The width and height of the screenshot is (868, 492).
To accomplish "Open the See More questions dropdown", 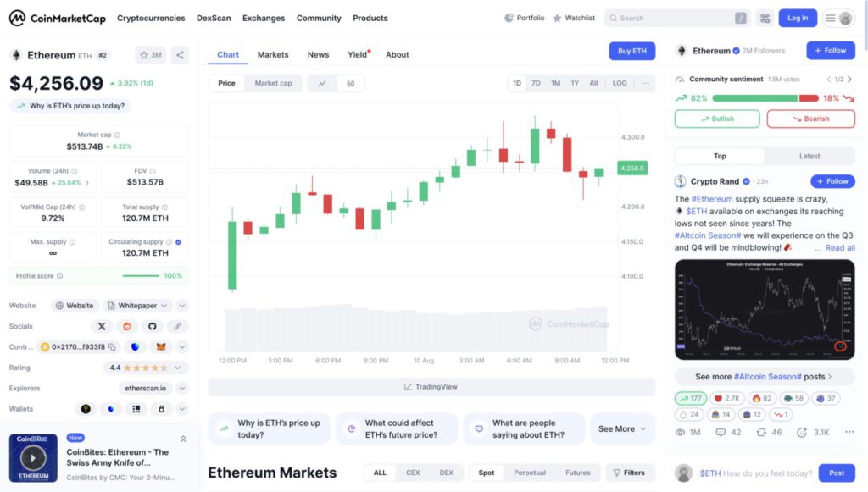I will 622,428.
